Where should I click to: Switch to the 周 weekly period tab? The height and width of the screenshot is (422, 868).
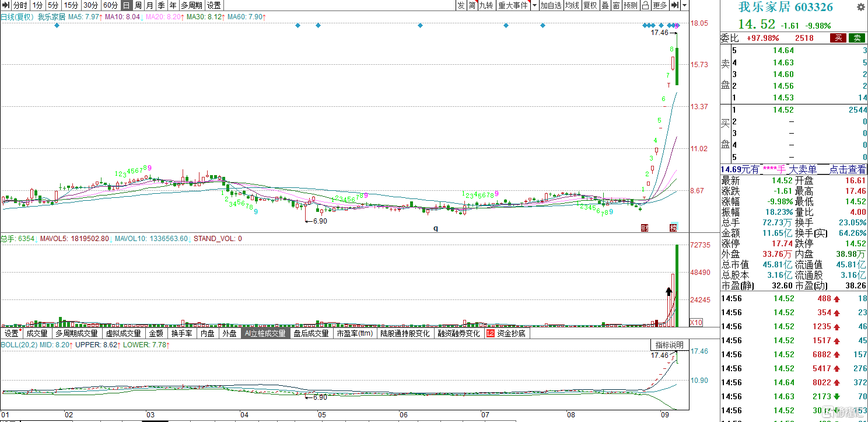tap(138, 5)
